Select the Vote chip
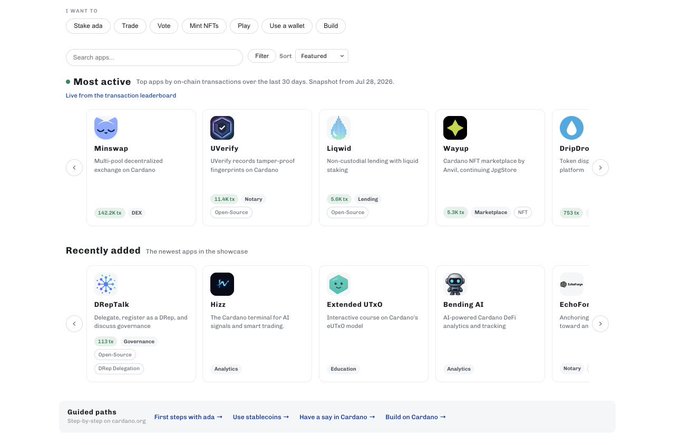This screenshot has height=445, width=680. click(x=163, y=26)
